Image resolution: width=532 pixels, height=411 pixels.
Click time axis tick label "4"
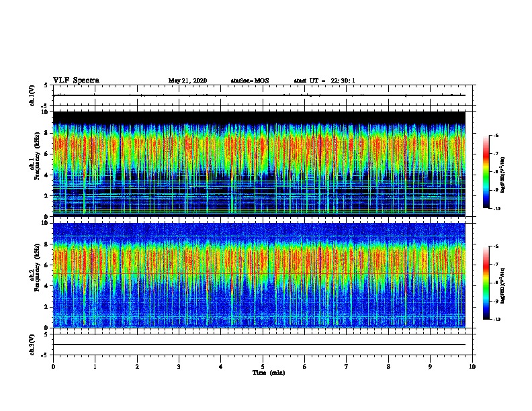click(x=221, y=367)
